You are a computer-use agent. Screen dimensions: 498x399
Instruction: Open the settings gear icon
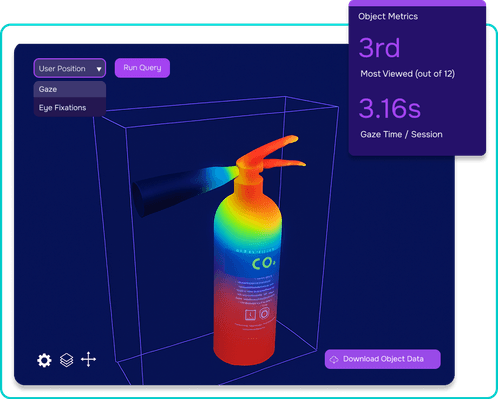coord(44,360)
